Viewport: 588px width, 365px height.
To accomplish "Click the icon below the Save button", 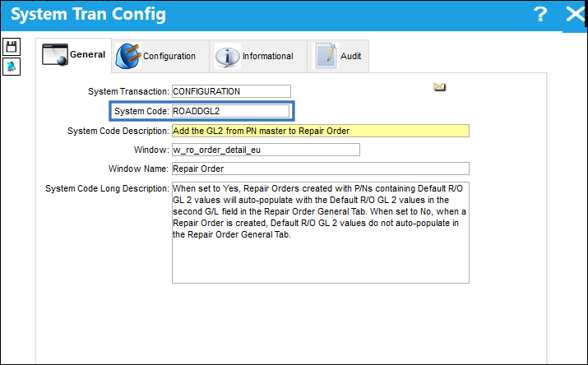I will click(12, 67).
